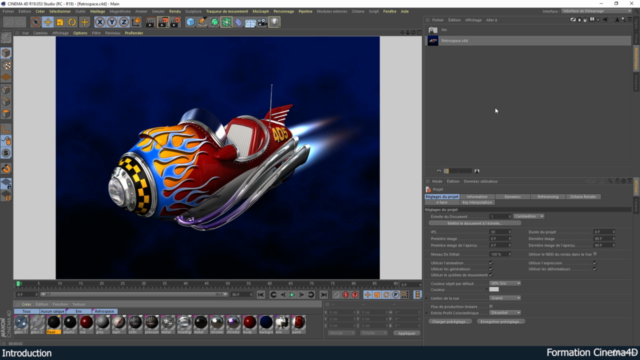This screenshot has height=360, width=640.
Task: Open the deformer objects icon
Action: tap(238, 22)
